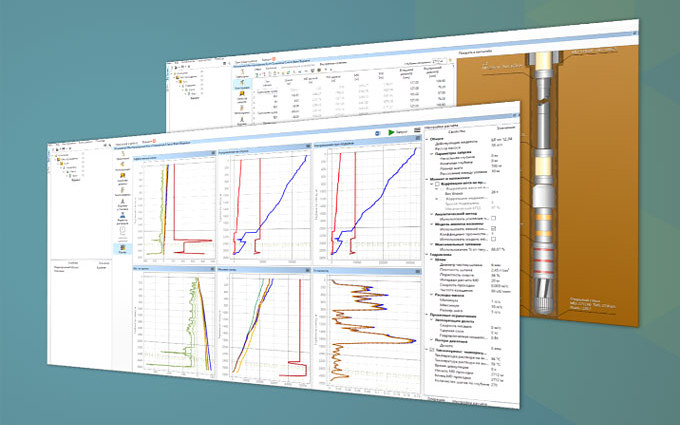Collapse the Проектные ограничения group
This screenshot has width=680, height=425.
click(x=427, y=315)
